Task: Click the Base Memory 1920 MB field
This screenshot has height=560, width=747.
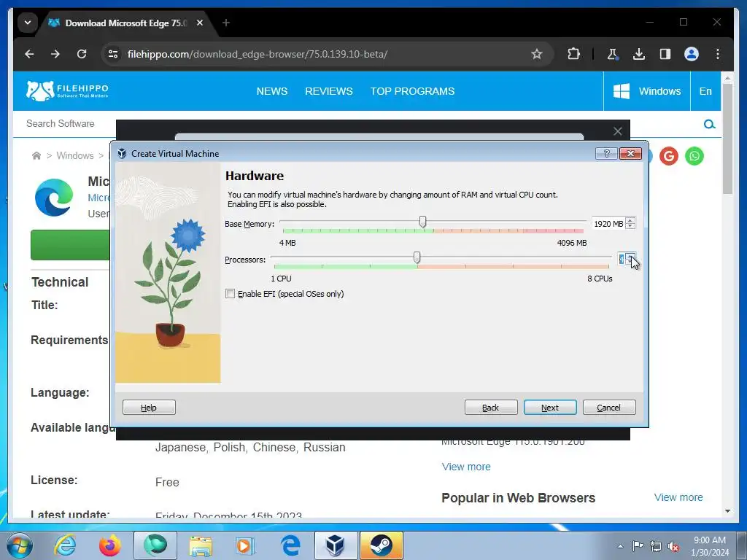Action: pos(608,224)
